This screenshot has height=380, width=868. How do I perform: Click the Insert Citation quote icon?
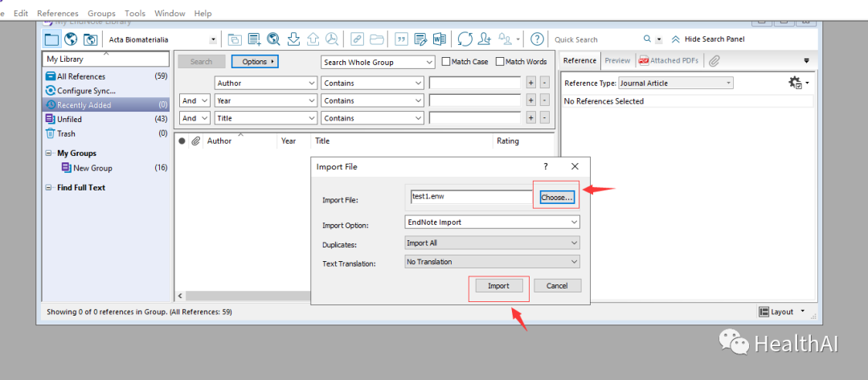(402, 39)
